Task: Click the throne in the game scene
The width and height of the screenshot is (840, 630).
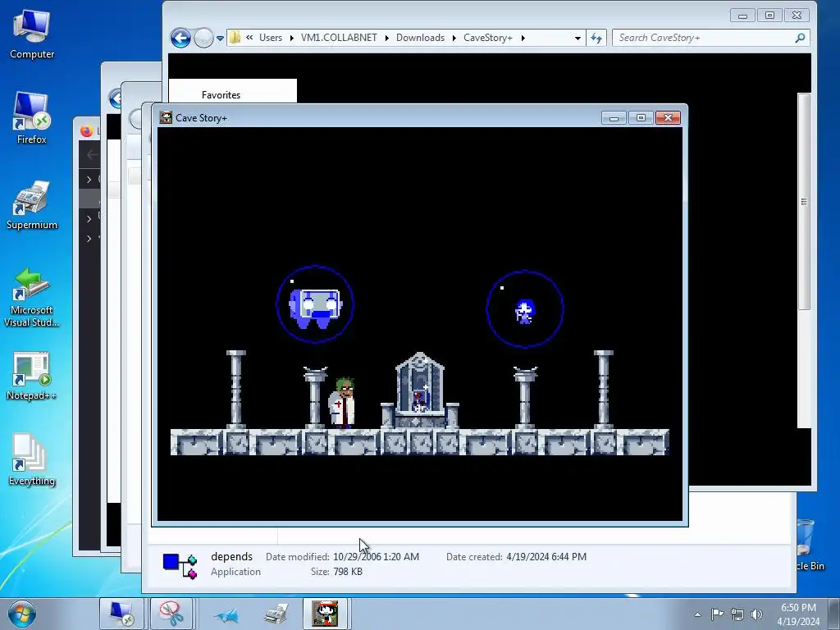Action: (420, 390)
